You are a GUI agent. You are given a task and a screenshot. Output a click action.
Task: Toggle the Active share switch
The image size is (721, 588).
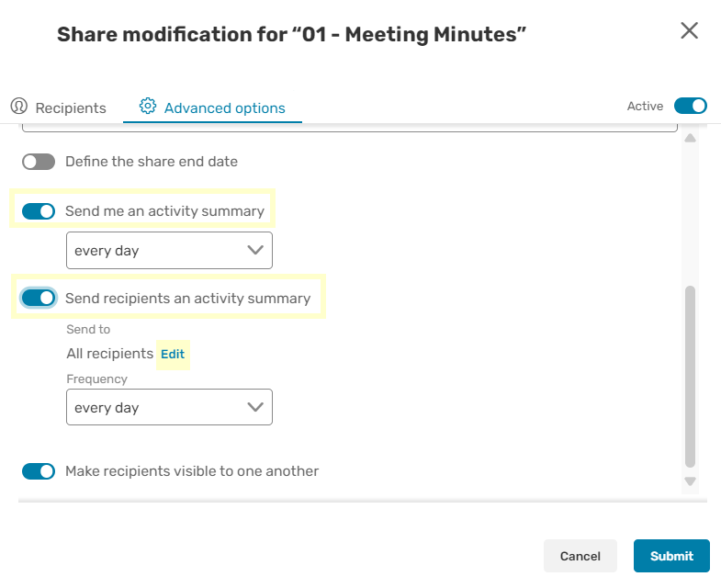(690, 106)
